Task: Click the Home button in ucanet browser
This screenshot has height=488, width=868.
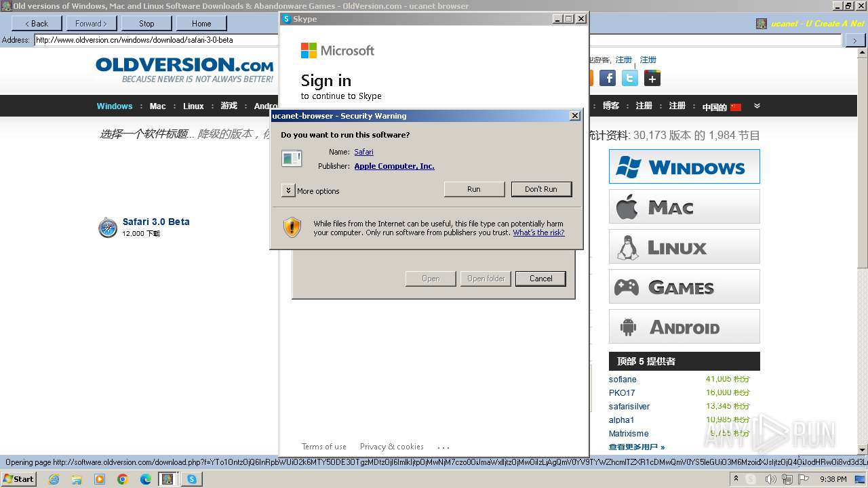Action: 201,23
